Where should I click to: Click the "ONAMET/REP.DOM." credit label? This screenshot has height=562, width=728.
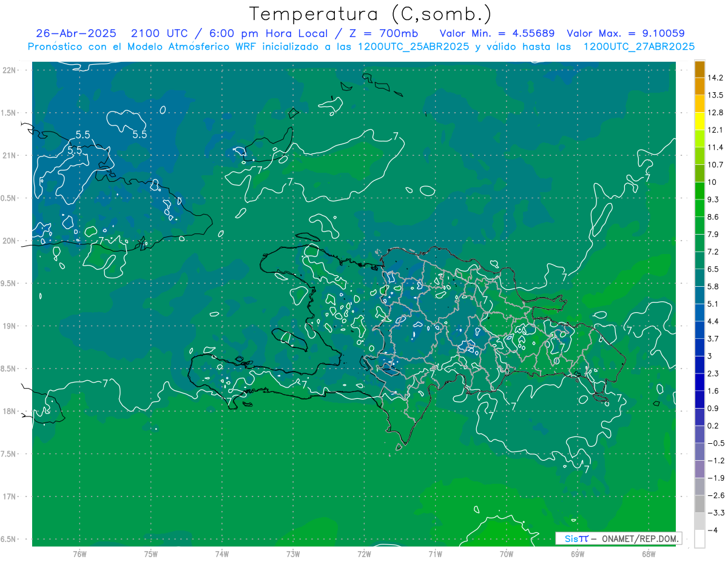(x=641, y=538)
